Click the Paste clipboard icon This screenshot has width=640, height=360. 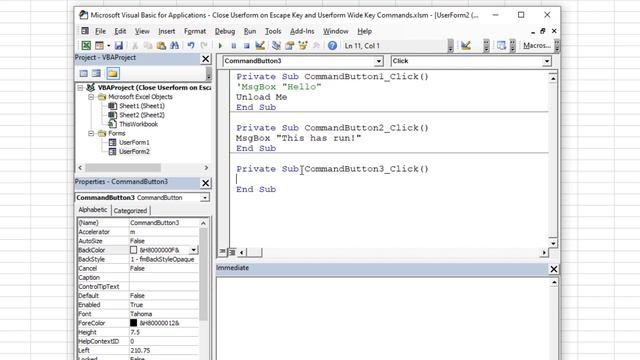tap(161, 46)
